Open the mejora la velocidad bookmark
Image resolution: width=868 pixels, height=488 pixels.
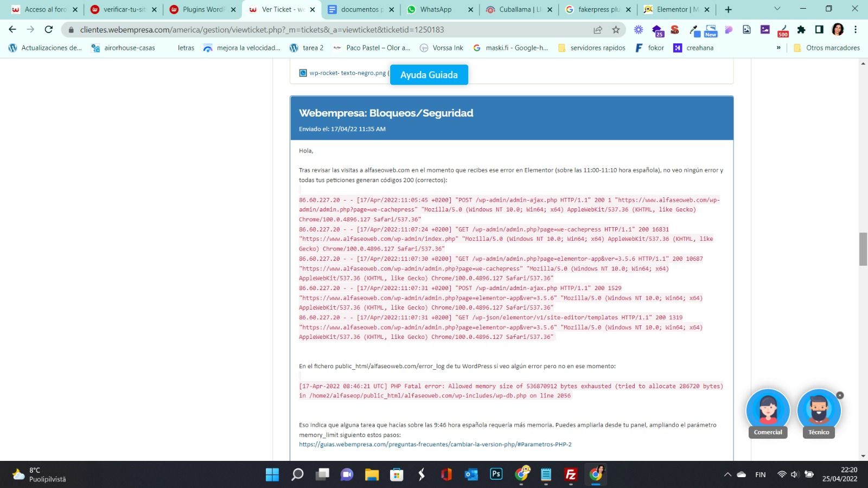pyautogui.click(x=242, y=48)
